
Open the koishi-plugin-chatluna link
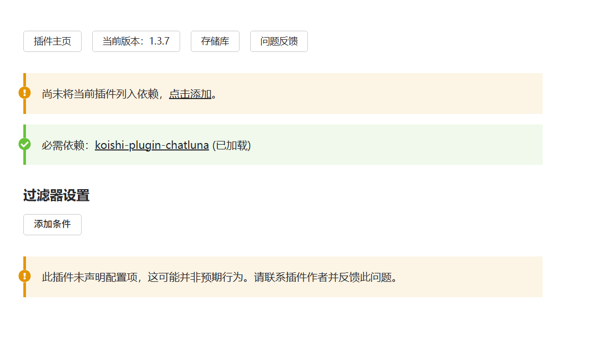[152, 145]
